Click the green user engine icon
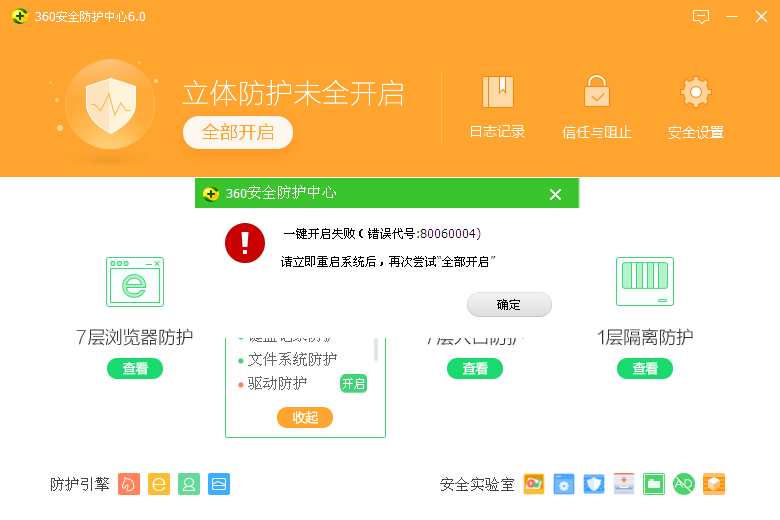 pyautogui.click(x=189, y=484)
